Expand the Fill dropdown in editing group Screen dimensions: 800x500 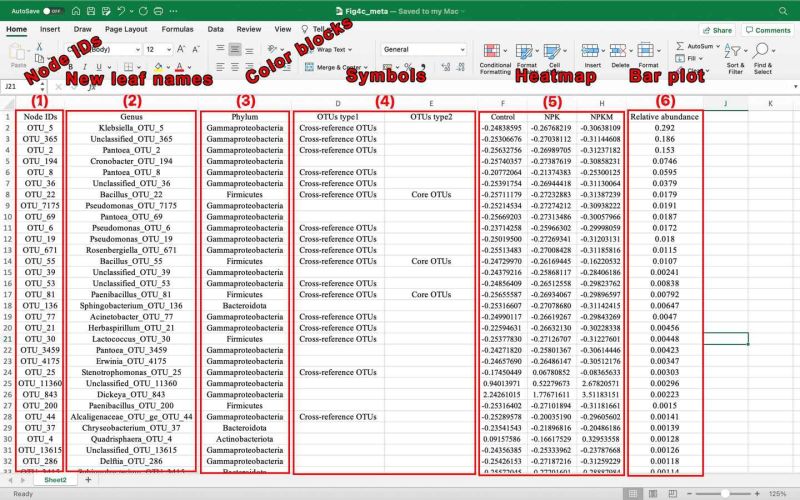pos(701,58)
